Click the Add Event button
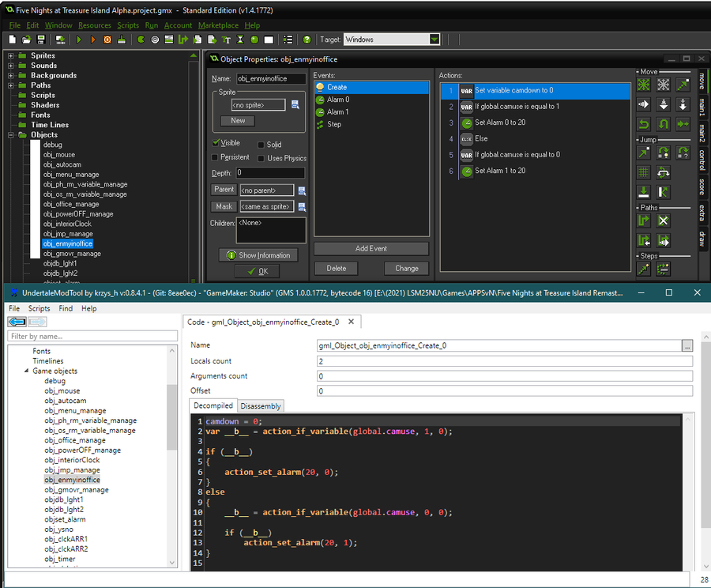Viewport: 711px width, 588px height. click(371, 248)
